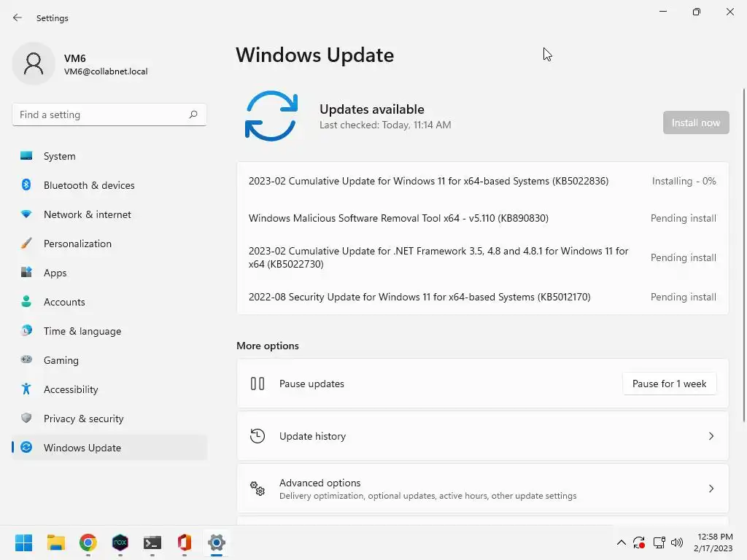Click the VM6 account name
Viewport: 747px width, 560px height.
pyautogui.click(x=75, y=58)
